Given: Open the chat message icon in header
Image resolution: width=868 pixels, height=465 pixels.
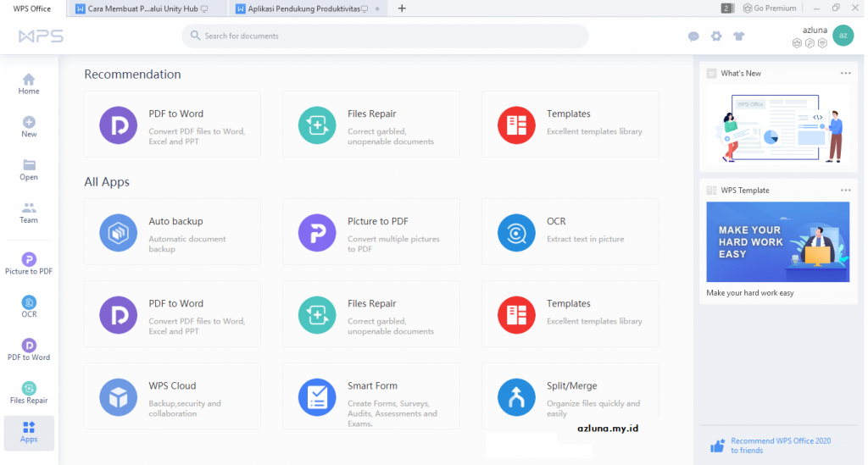Looking at the screenshot, I should click(693, 36).
